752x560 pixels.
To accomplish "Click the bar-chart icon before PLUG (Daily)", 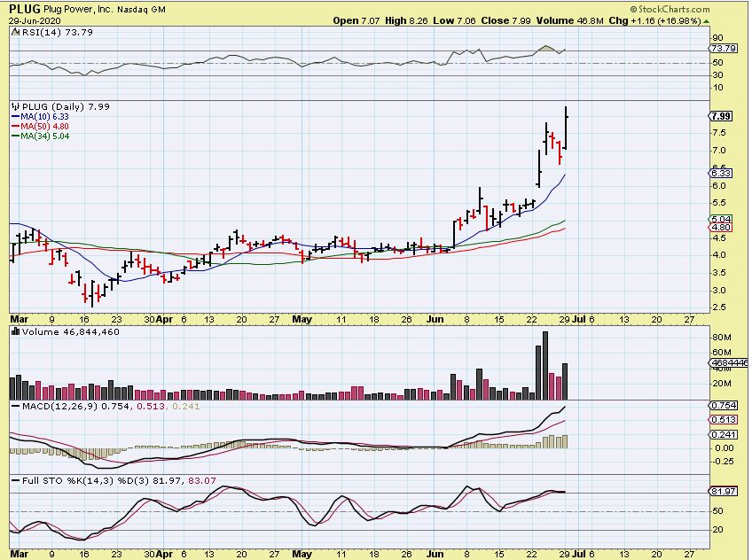I will tap(15, 106).
